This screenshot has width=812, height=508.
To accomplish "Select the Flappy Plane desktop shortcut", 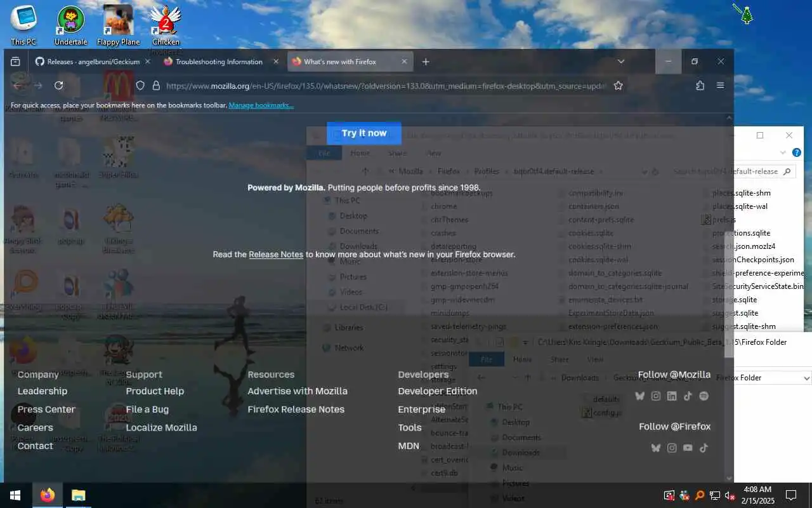I will coord(118,26).
